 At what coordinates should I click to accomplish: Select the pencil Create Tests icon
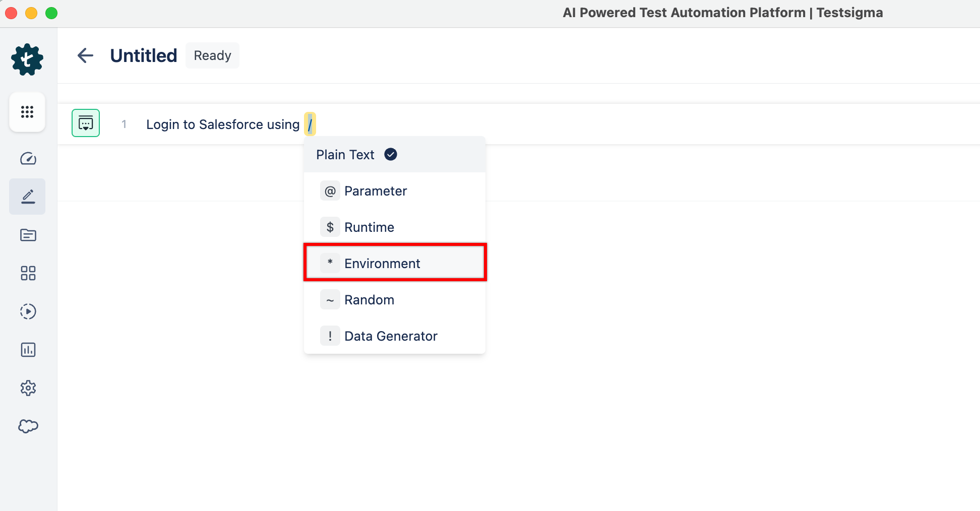28,197
